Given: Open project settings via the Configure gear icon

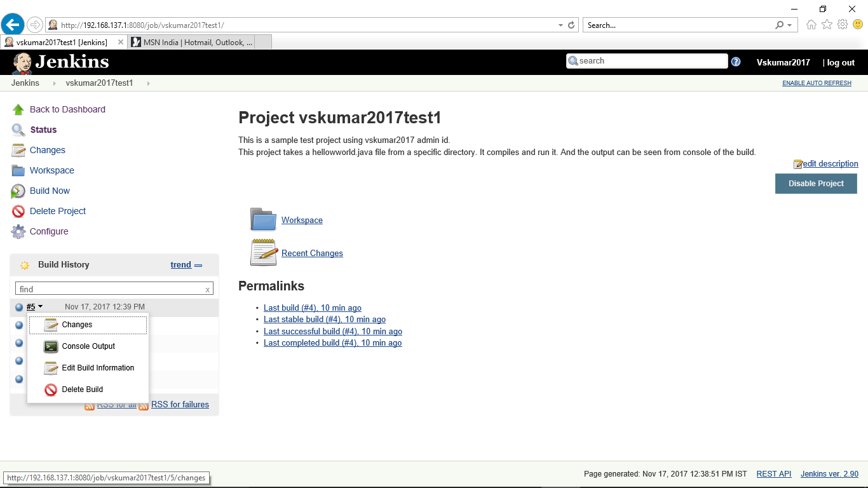Looking at the screenshot, I should coord(18,231).
